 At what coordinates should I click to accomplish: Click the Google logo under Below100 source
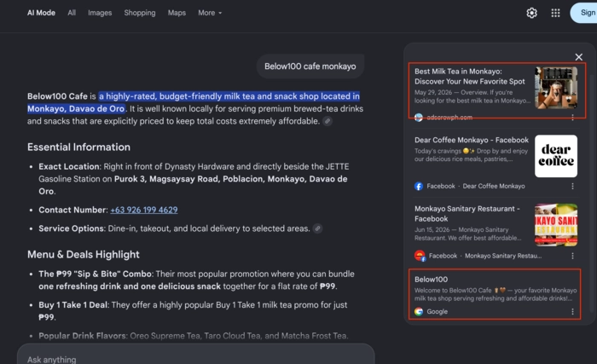[x=419, y=311]
